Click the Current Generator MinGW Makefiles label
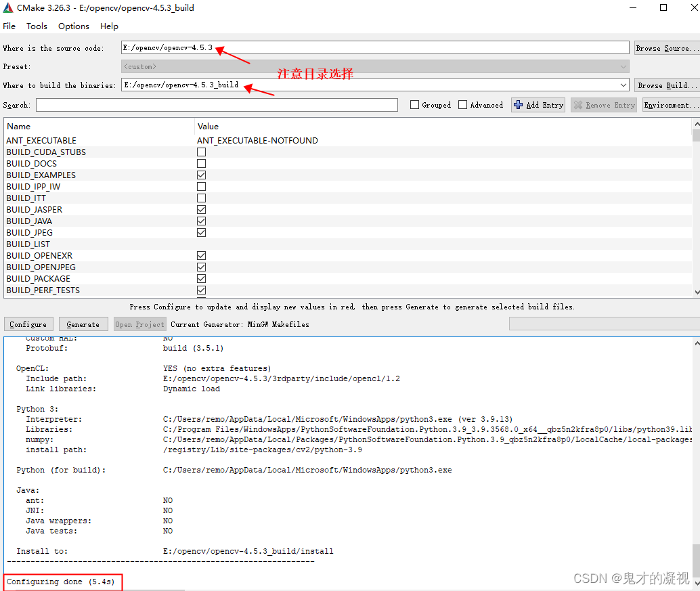This screenshot has height=591, width=700. pos(240,324)
